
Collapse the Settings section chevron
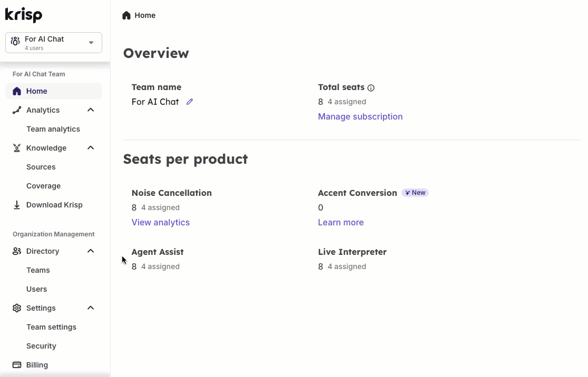[91, 308]
